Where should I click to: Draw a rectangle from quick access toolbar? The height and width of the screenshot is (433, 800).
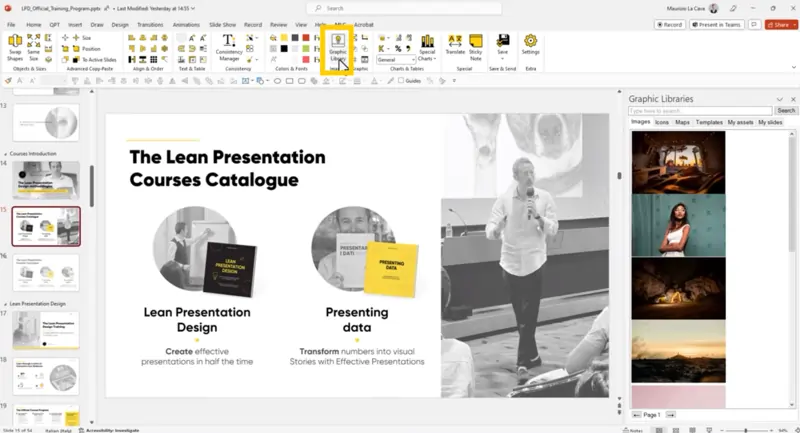289,81
